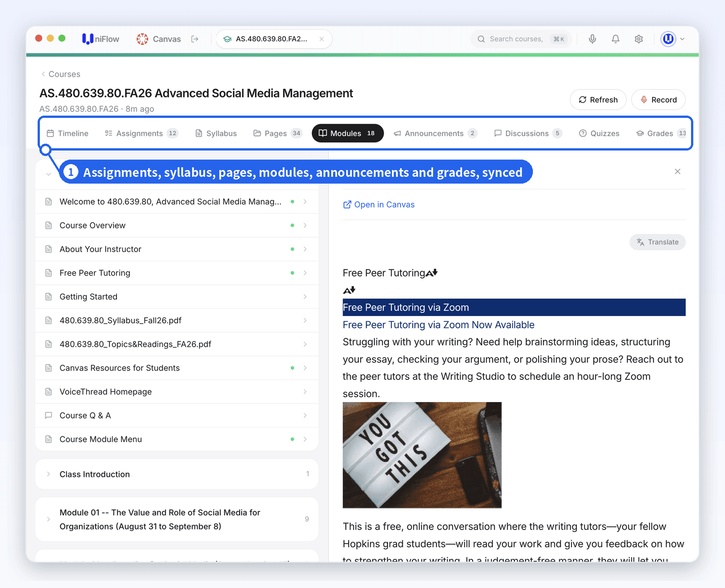Open notifications bell
The width and height of the screenshot is (725, 588).
[x=615, y=39]
